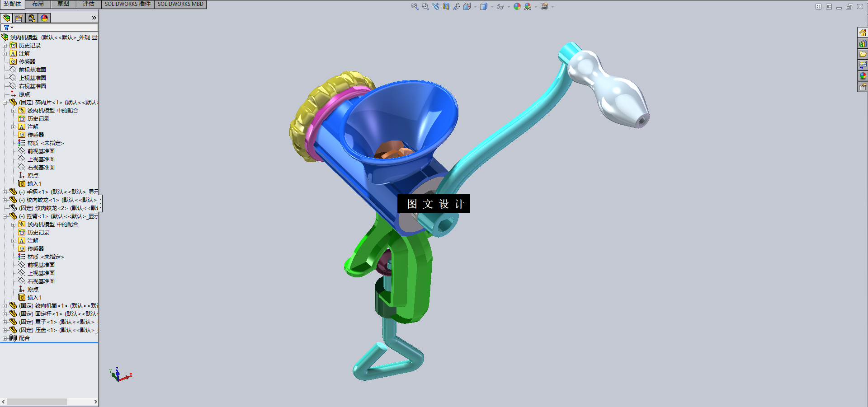Expand the 配合 mates node at bottom

(5, 338)
